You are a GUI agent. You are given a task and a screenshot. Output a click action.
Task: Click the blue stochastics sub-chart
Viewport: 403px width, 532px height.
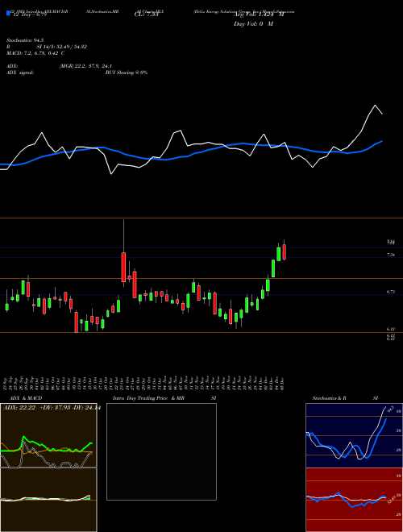(x=354, y=435)
